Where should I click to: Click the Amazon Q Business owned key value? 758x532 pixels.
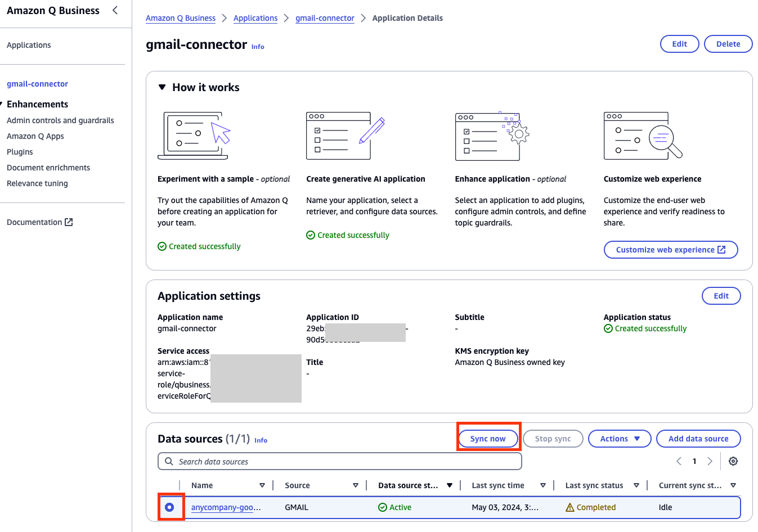click(x=510, y=362)
